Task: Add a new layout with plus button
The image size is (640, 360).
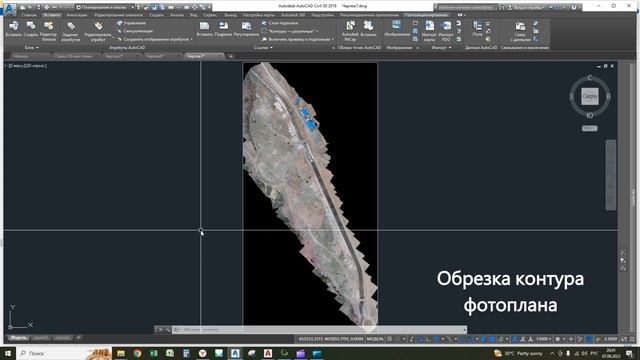Action: pos(78,338)
